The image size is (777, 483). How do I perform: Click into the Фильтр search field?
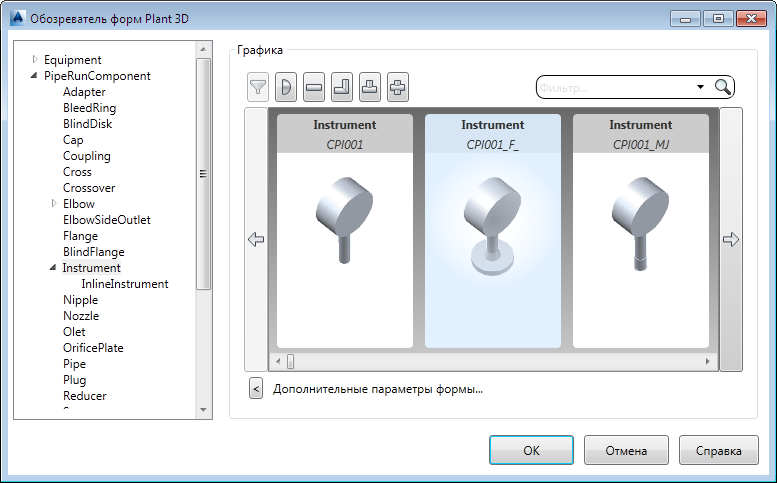[x=614, y=88]
